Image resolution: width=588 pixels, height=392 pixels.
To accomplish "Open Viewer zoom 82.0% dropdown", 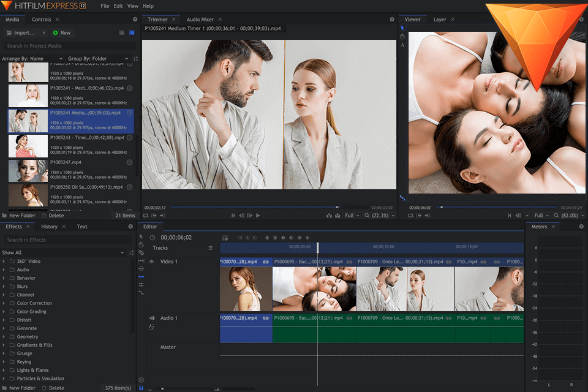I will pyautogui.click(x=569, y=216).
